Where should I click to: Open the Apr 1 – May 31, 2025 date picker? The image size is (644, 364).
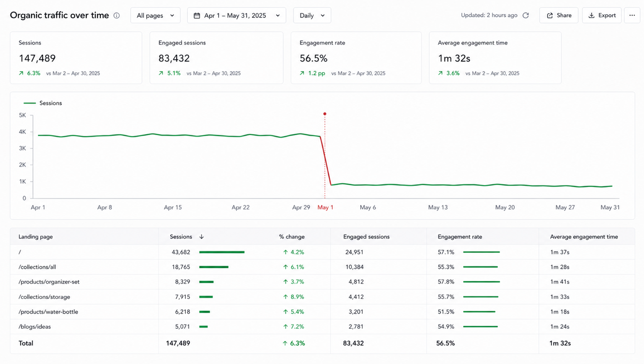click(236, 16)
